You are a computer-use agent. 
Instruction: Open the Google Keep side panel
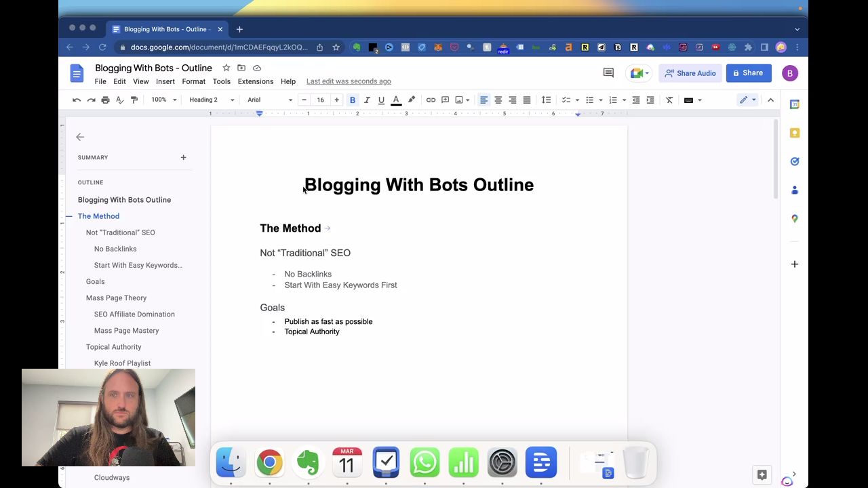795,133
